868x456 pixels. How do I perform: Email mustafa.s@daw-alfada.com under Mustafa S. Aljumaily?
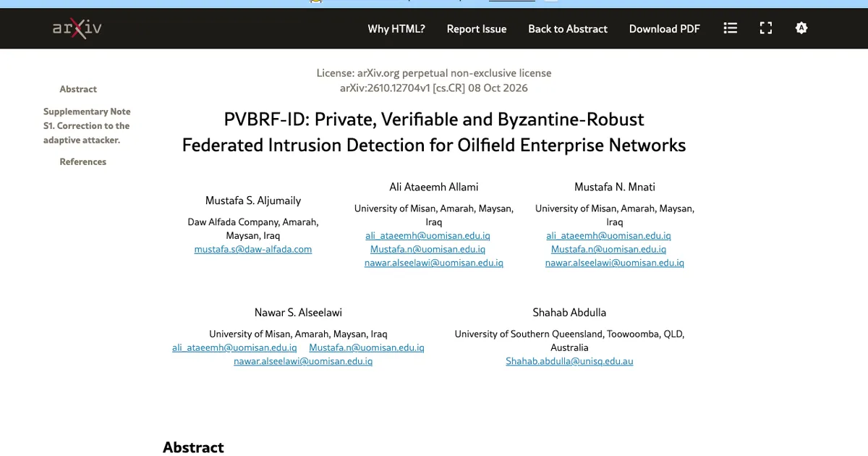pyautogui.click(x=253, y=249)
